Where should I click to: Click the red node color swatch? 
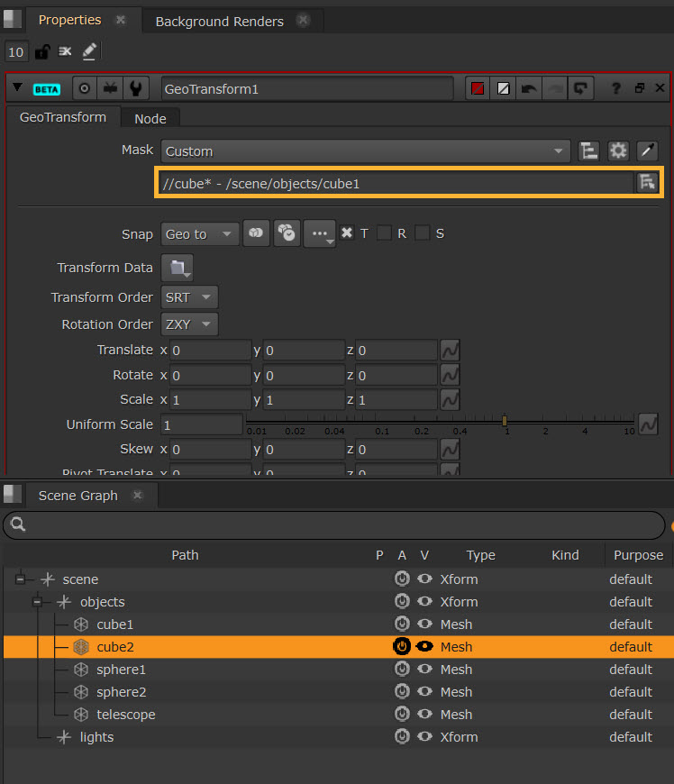pos(478,88)
